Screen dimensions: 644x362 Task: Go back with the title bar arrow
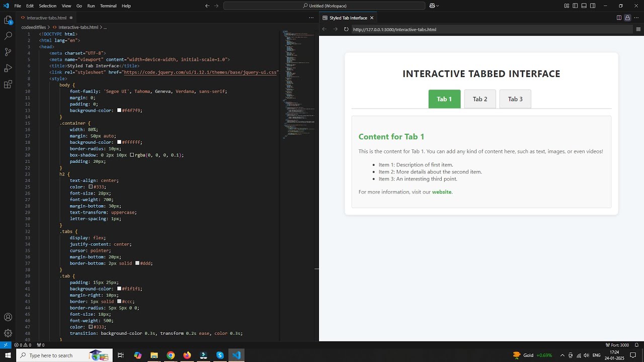tap(207, 6)
